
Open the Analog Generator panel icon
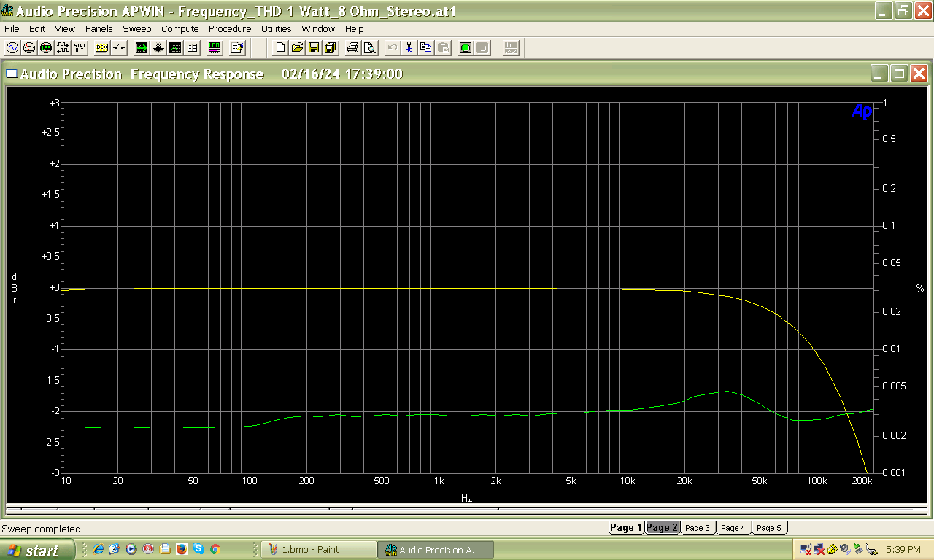coord(12,48)
